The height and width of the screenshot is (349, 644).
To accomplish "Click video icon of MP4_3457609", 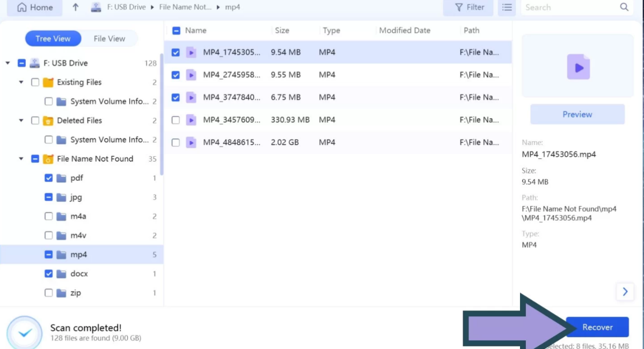I will point(191,120).
